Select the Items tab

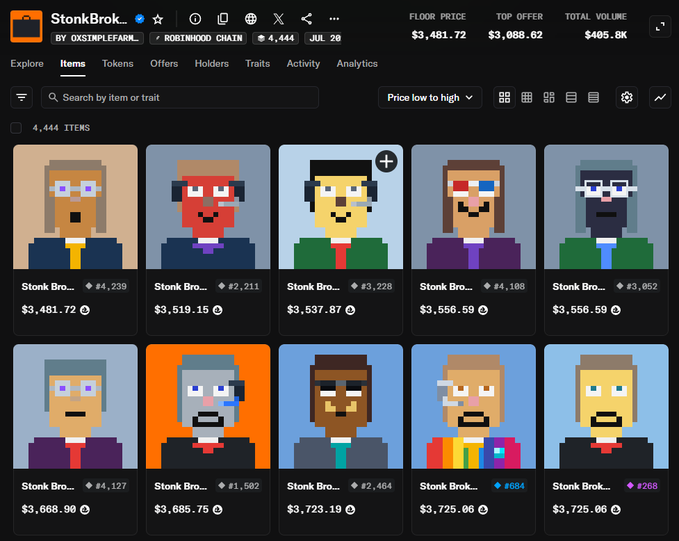(x=73, y=64)
